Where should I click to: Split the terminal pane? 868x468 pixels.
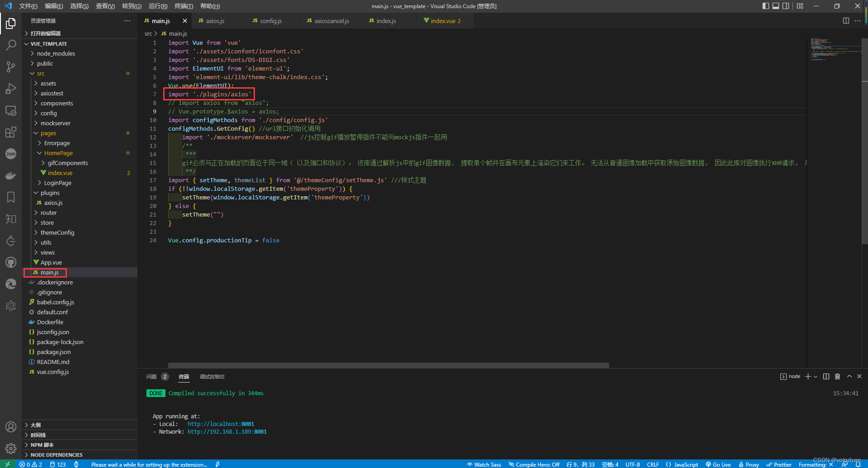click(826, 376)
